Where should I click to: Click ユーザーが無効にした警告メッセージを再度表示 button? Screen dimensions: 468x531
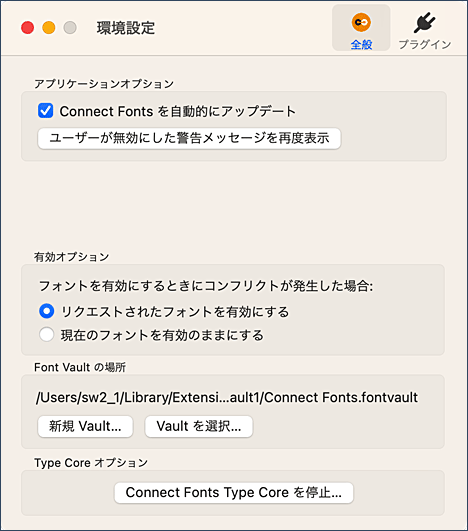point(189,138)
